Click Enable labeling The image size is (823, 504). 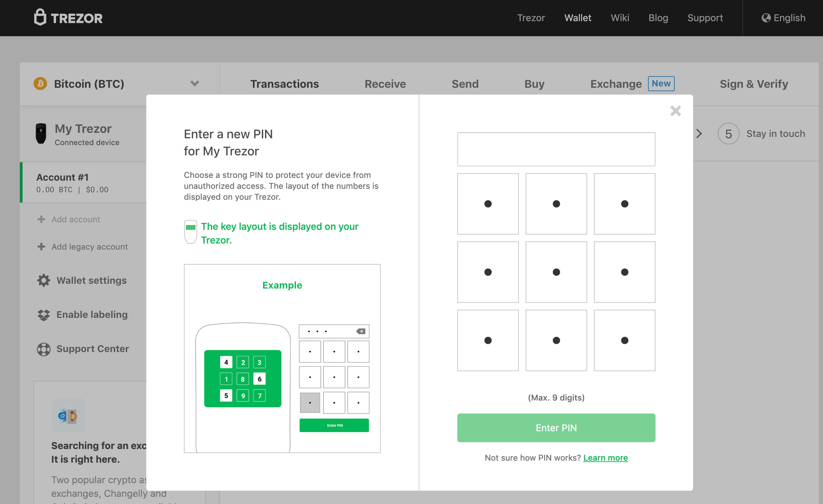(x=92, y=314)
